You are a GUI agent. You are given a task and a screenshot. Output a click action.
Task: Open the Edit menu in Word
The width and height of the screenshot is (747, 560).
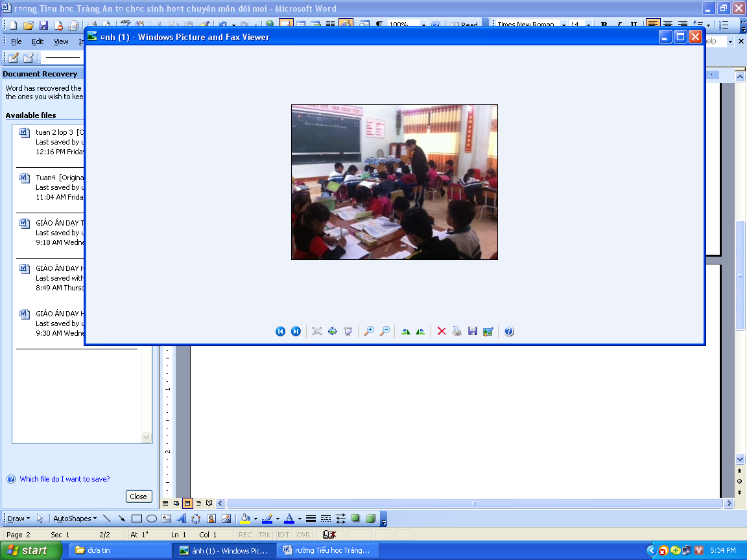pos(38,41)
